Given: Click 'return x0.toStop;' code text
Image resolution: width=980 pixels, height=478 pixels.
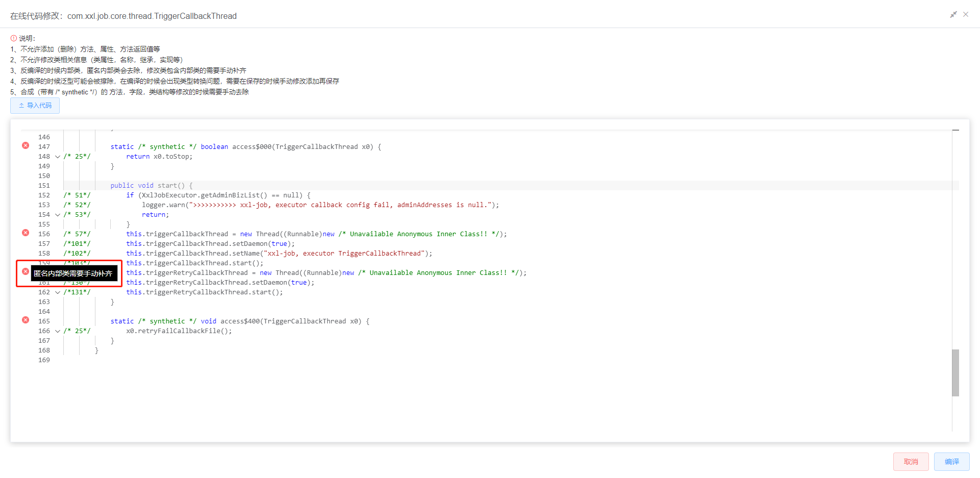Looking at the screenshot, I should (x=159, y=157).
